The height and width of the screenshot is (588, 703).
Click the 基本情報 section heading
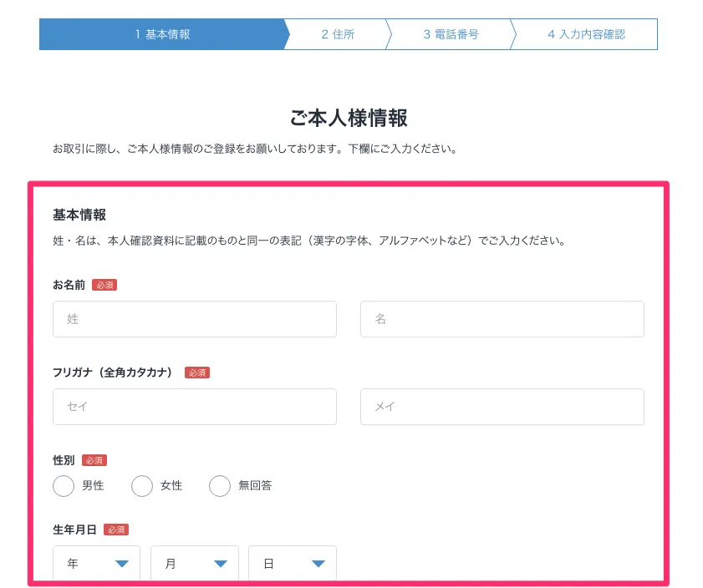(x=79, y=215)
